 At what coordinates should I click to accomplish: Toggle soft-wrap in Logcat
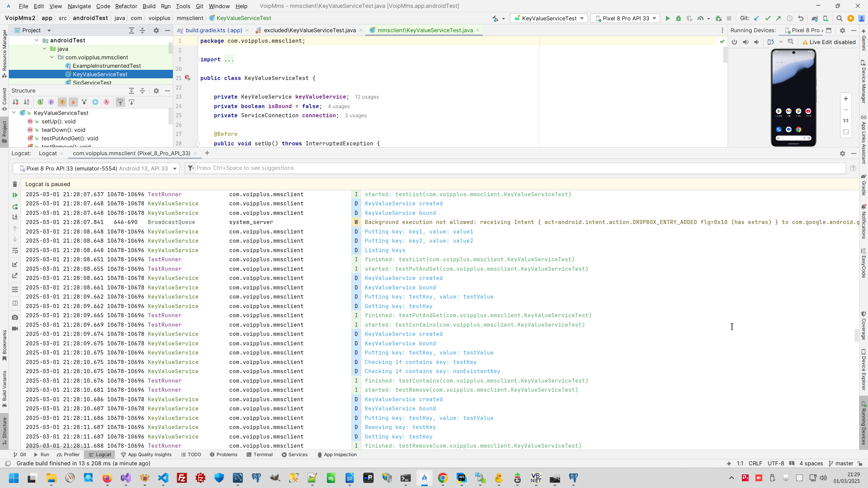pos(15,251)
